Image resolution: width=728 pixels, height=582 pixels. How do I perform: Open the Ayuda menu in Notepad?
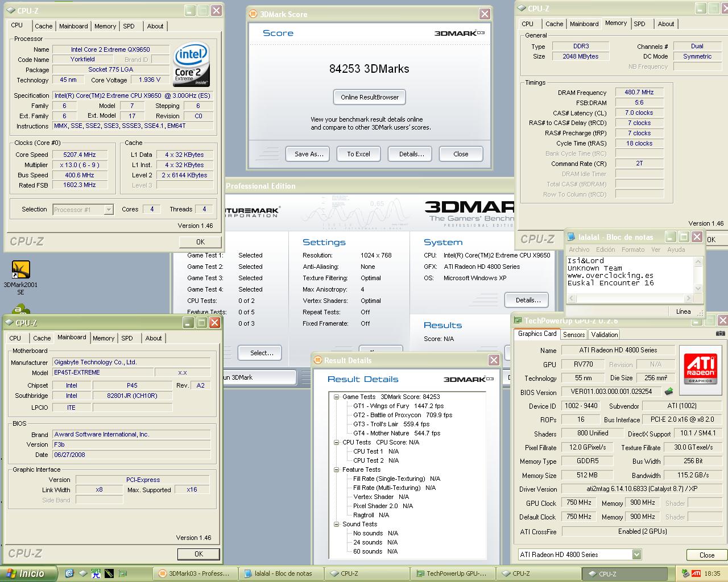coord(676,250)
